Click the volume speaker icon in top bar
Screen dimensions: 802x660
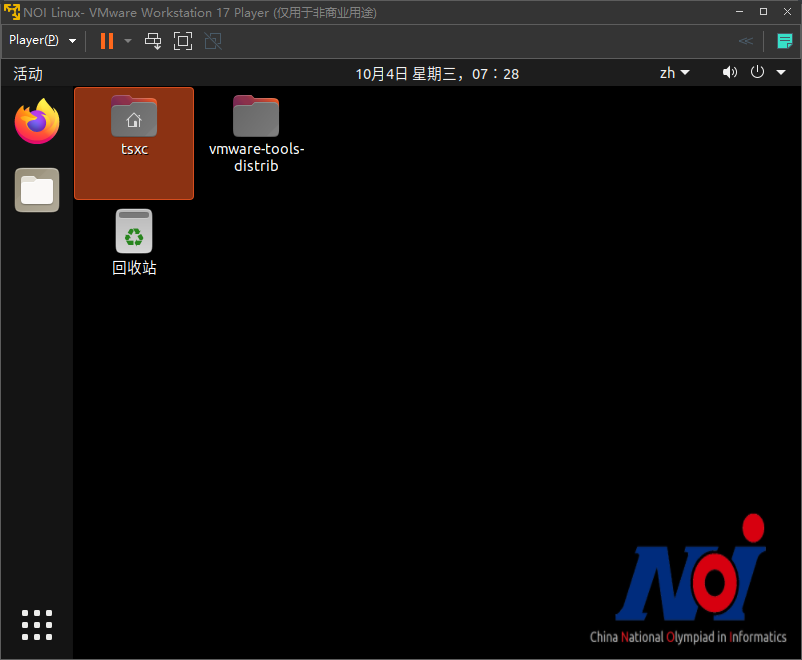tap(730, 73)
